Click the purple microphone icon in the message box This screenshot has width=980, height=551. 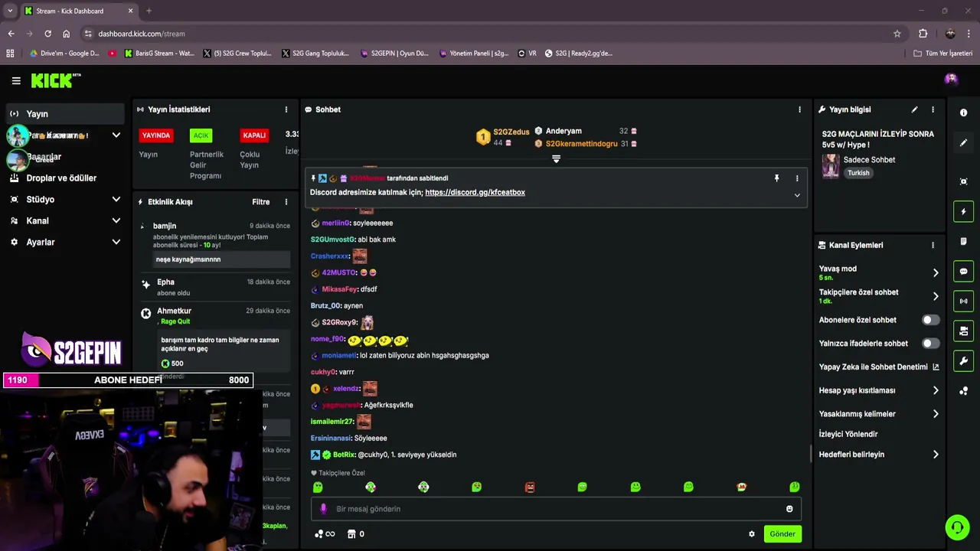[x=323, y=509]
